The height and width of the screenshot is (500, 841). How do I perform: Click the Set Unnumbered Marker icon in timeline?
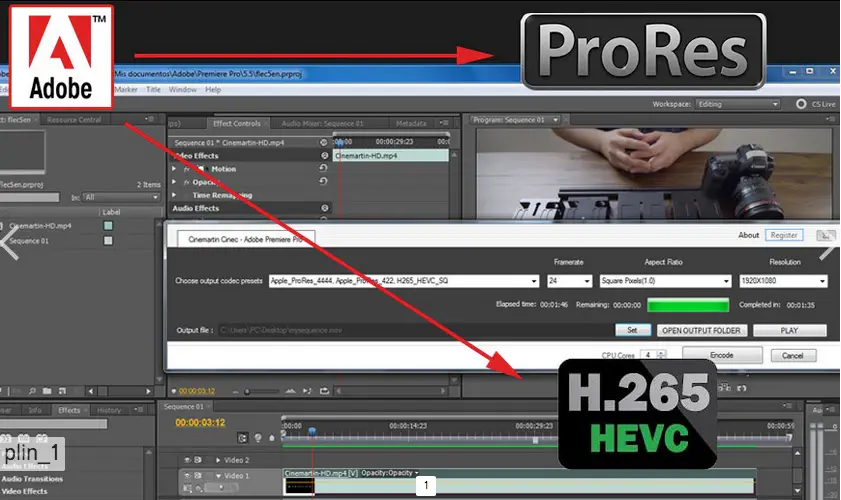point(272,438)
